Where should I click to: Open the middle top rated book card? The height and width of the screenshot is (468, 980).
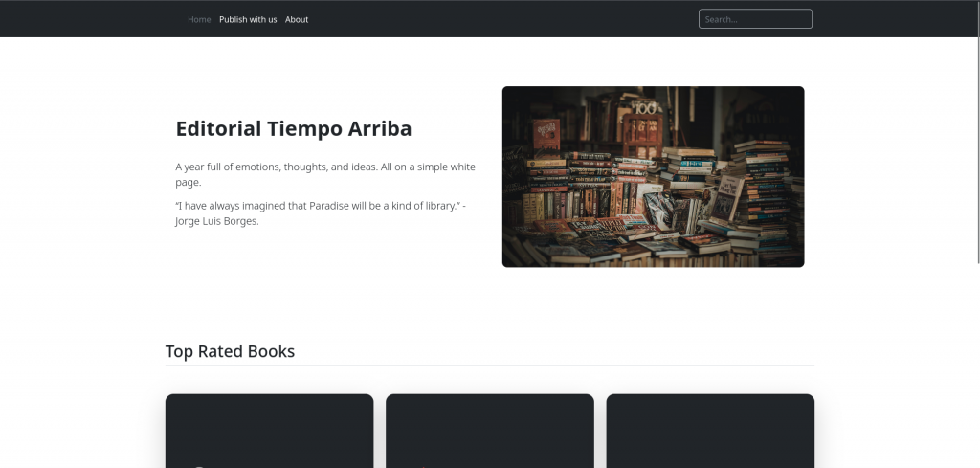pyautogui.click(x=489, y=431)
